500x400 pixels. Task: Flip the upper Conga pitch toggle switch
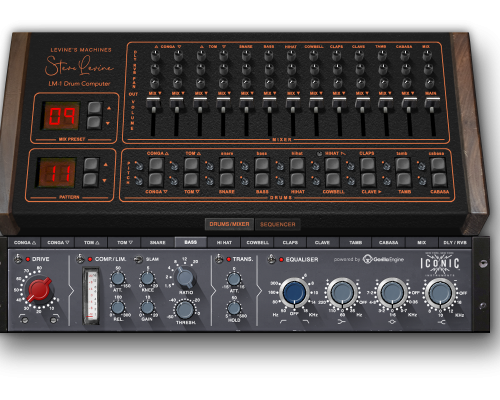pyautogui.click(x=138, y=165)
